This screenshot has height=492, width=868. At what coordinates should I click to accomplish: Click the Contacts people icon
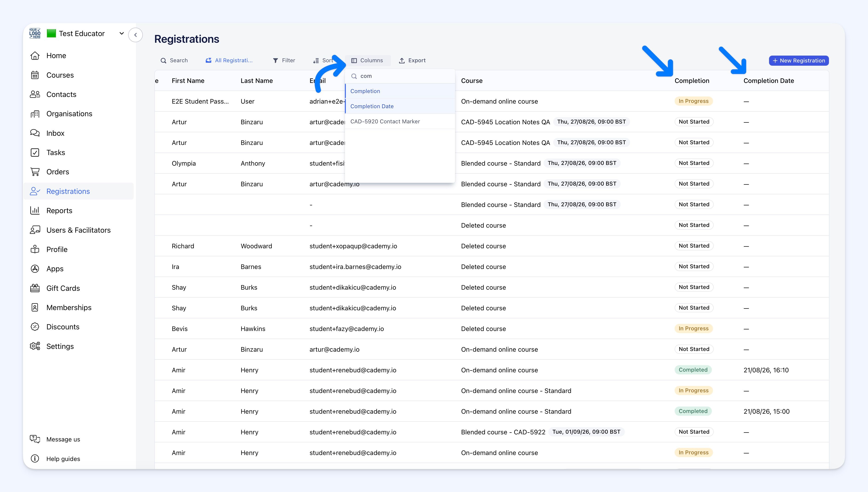click(35, 94)
